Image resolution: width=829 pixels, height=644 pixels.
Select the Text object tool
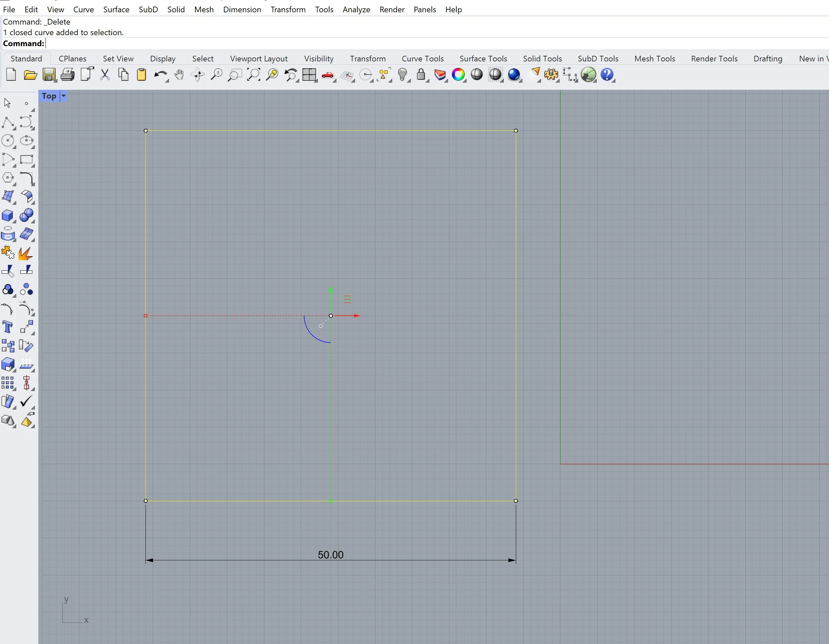click(x=8, y=327)
